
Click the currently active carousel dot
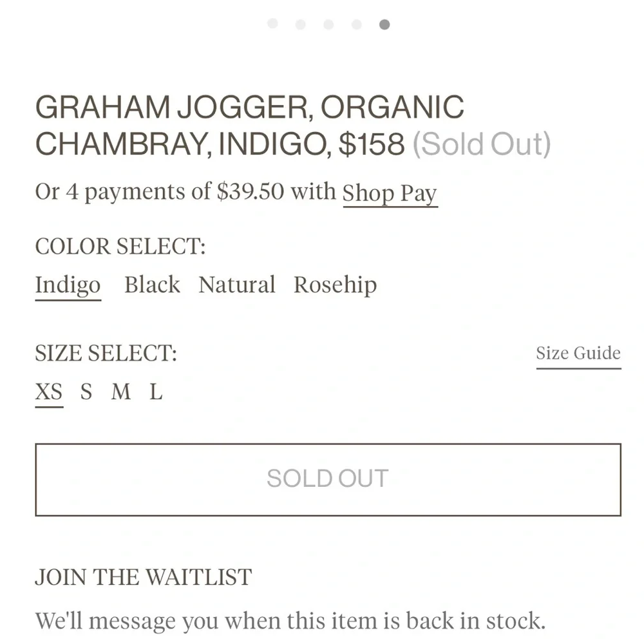pyautogui.click(x=384, y=23)
